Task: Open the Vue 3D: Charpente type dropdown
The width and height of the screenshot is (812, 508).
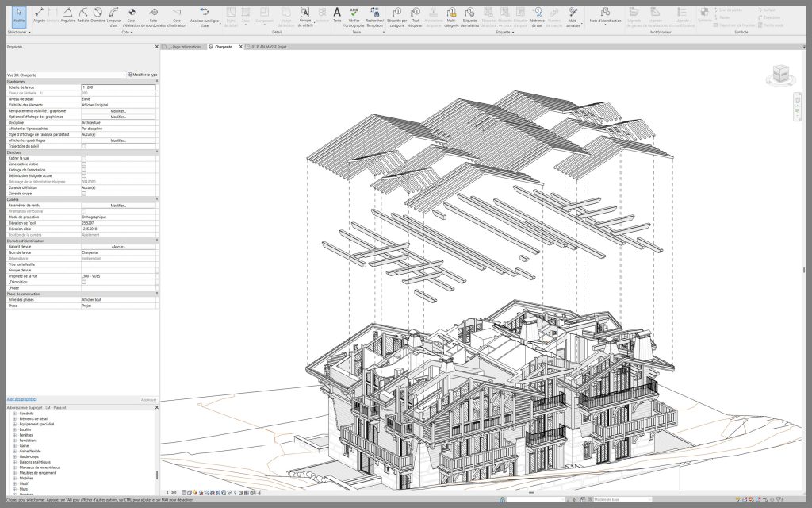Action: pos(124,74)
